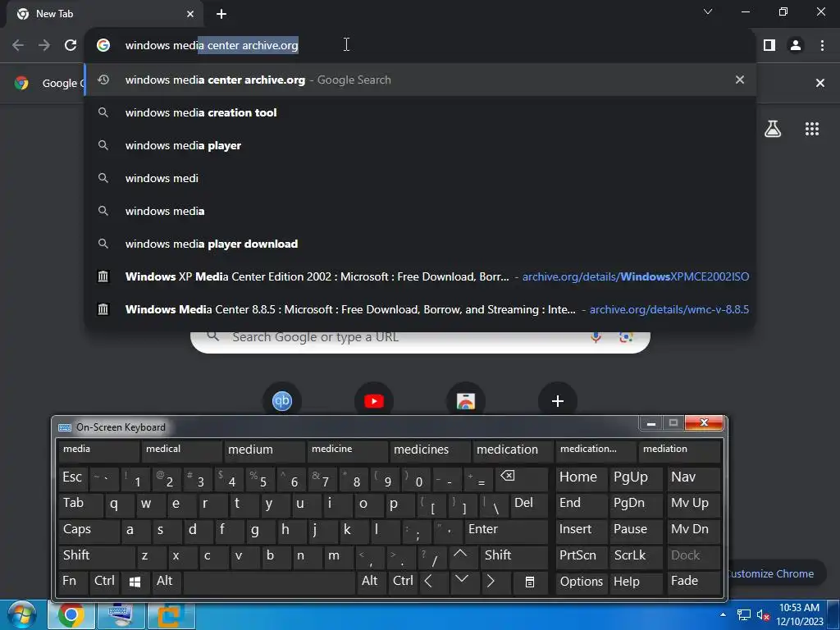Image resolution: width=840 pixels, height=630 pixels.
Task: Click Enter key on On-Screen Keyboard
Action: tap(506, 530)
